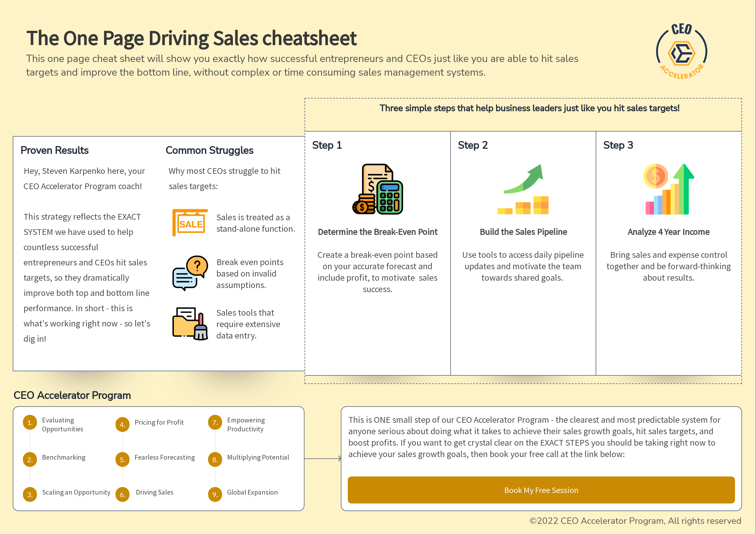Click the number 6 circle for Driving Sales
The height and width of the screenshot is (534, 756).
122,495
